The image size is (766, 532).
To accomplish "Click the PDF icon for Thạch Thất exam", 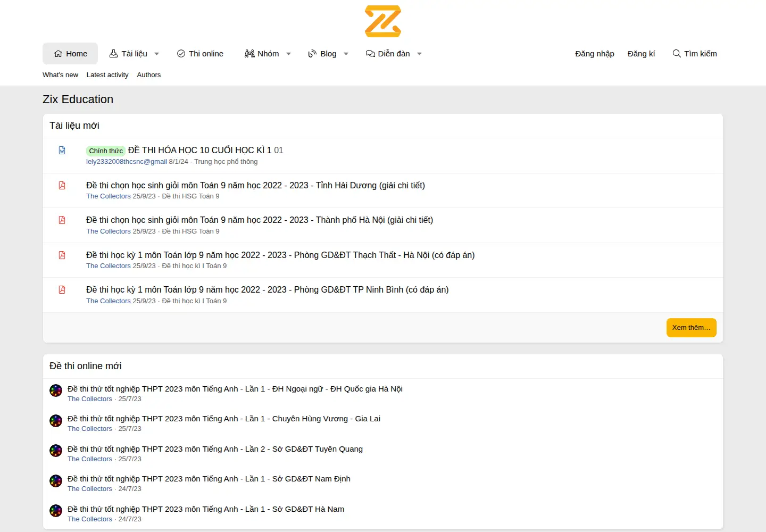I will click(x=62, y=255).
